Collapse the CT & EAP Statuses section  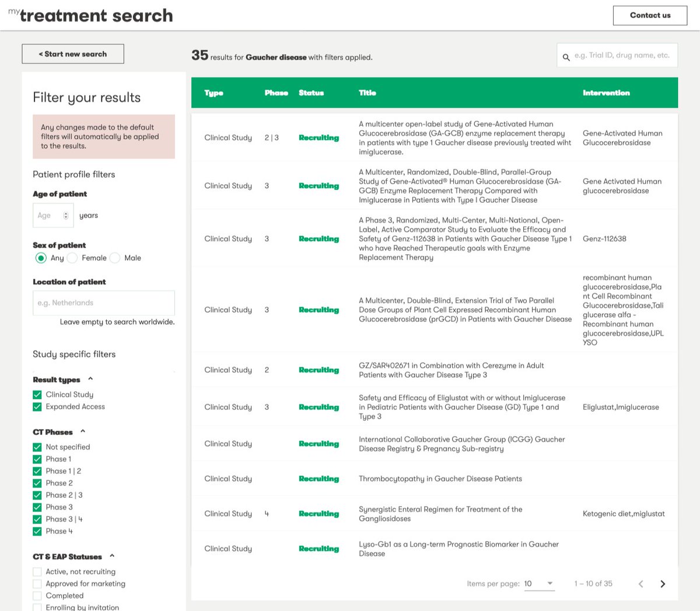(x=112, y=557)
